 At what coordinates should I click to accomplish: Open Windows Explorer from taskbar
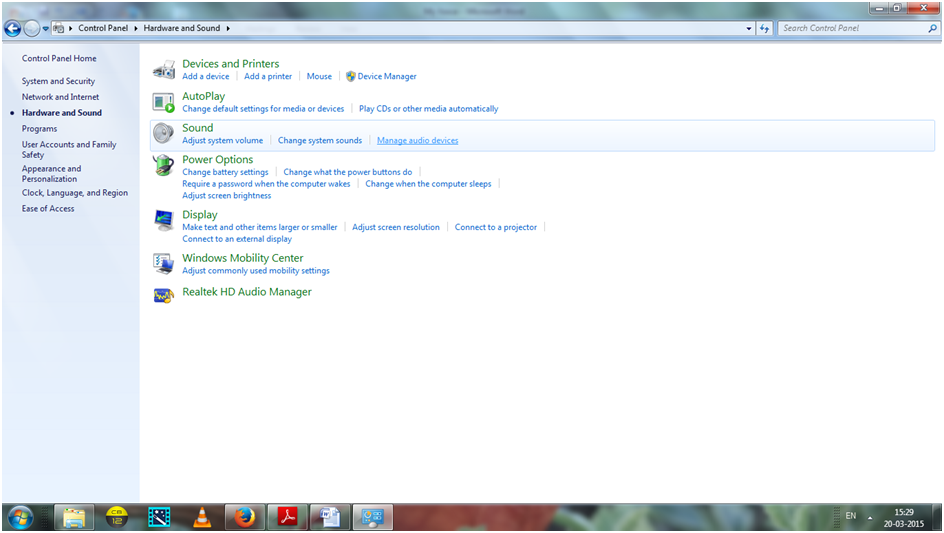click(74, 517)
